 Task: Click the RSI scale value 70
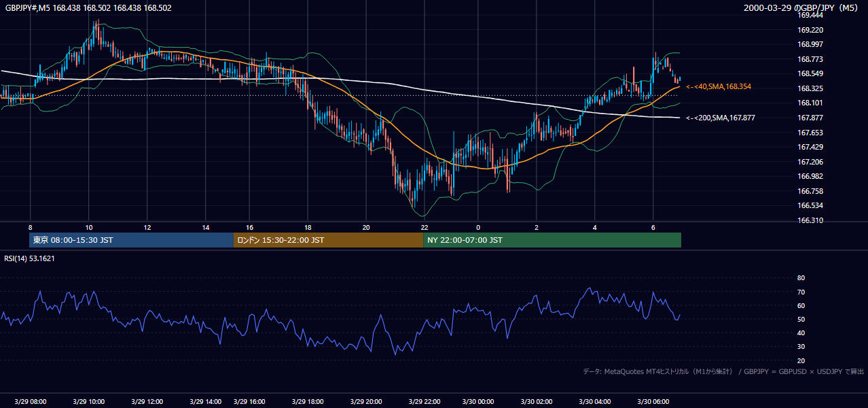pos(801,292)
